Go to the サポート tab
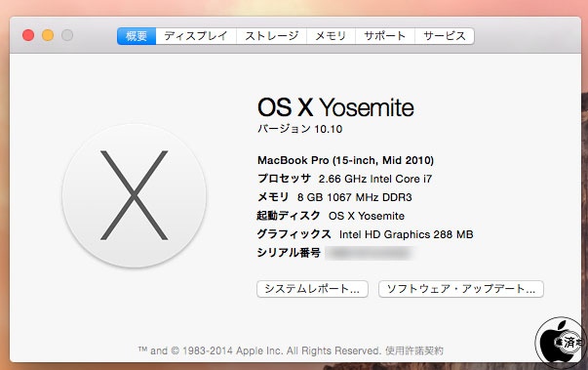Image resolution: width=588 pixels, height=370 pixels. pos(385,36)
